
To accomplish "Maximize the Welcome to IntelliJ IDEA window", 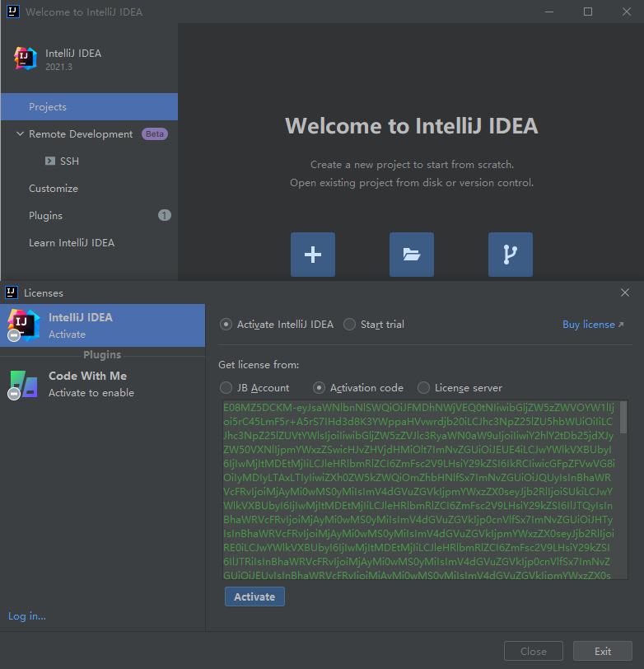I will [588, 12].
